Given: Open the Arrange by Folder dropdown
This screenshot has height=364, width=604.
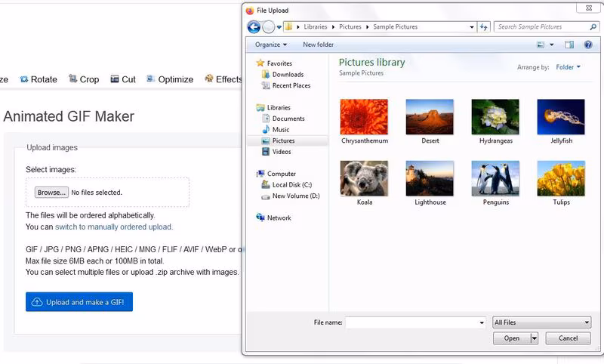Looking at the screenshot, I should pos(568,67).
